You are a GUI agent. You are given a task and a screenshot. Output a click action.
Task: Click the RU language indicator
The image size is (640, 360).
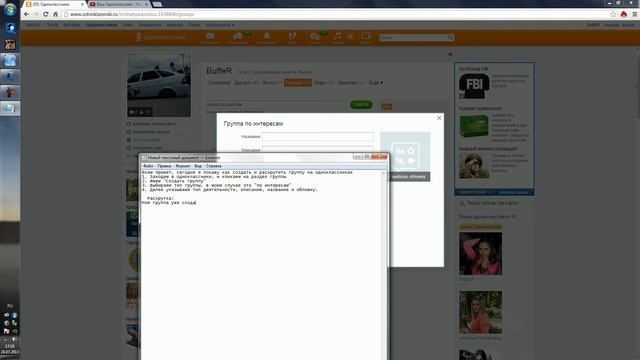(x=10, y=306)
